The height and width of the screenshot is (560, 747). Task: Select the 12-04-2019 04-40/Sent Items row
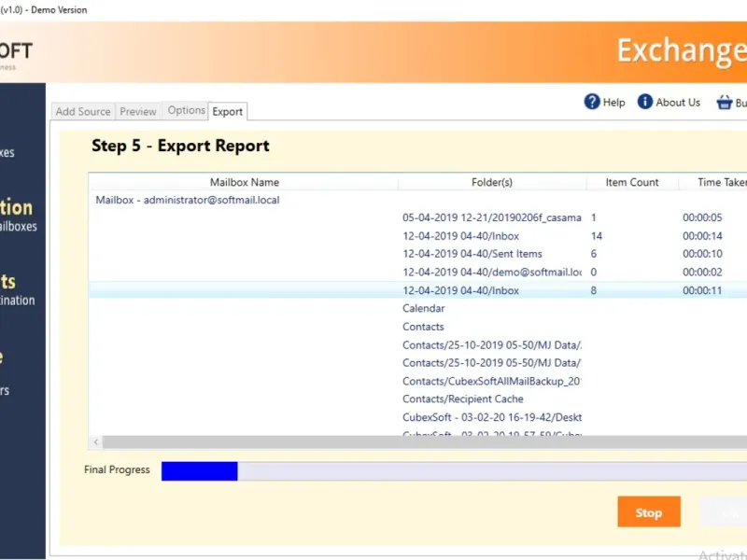pyautogui.click(x=418, y=254)
